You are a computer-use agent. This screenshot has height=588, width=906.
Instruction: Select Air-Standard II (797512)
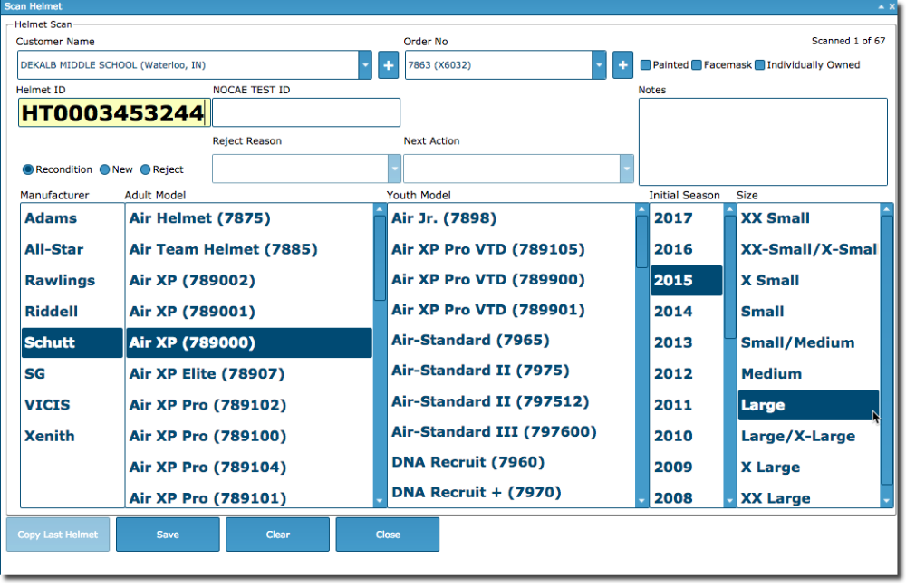click(x=511, y=401)
